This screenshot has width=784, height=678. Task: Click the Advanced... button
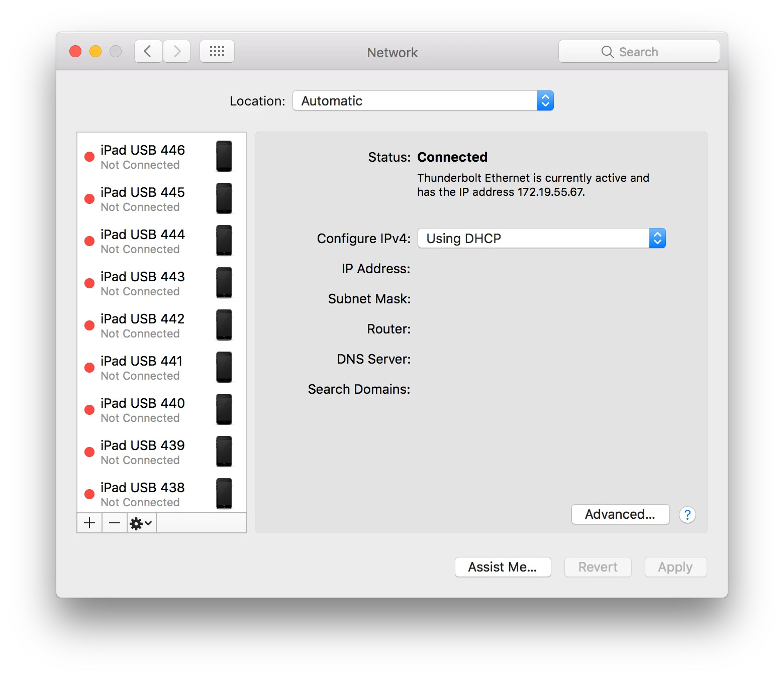(x=620, y=514)
